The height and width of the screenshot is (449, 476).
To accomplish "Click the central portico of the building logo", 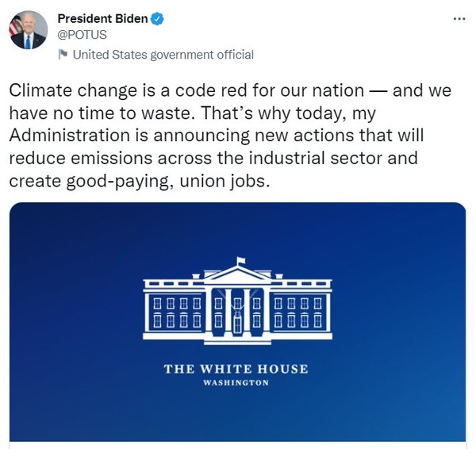I will pyautogui.click(x=236, y=305).
